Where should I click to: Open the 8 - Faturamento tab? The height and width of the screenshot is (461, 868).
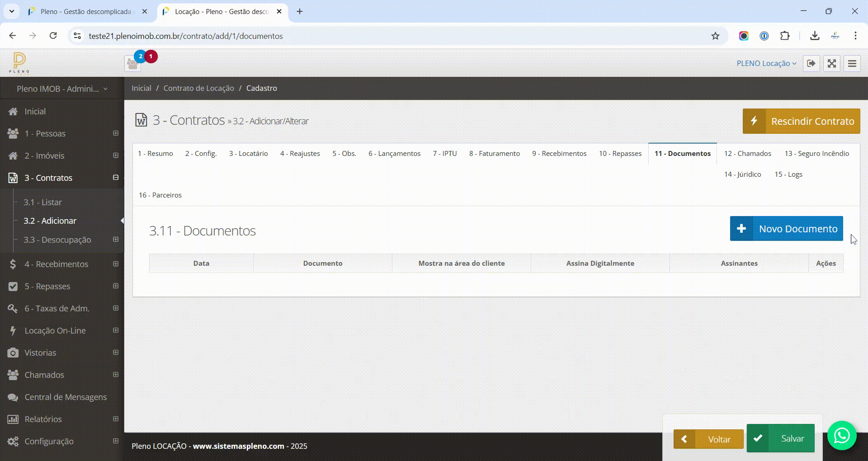coord(494,154)
